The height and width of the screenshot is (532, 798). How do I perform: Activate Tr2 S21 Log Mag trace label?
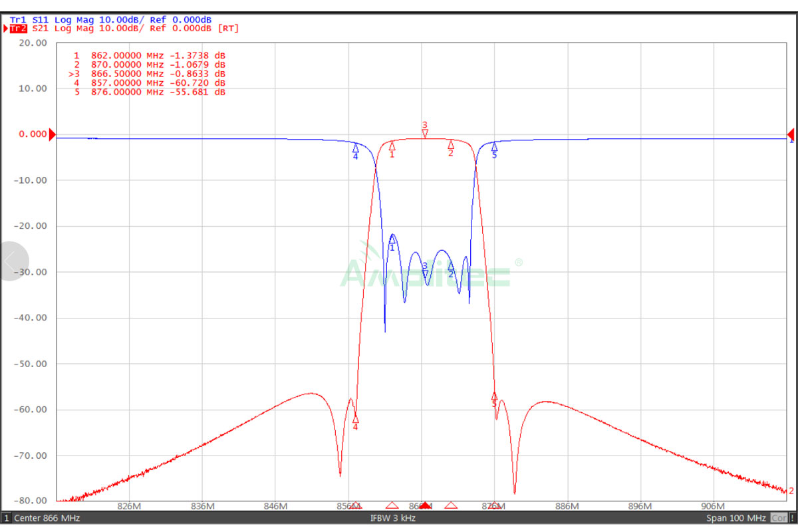point(124,29)
